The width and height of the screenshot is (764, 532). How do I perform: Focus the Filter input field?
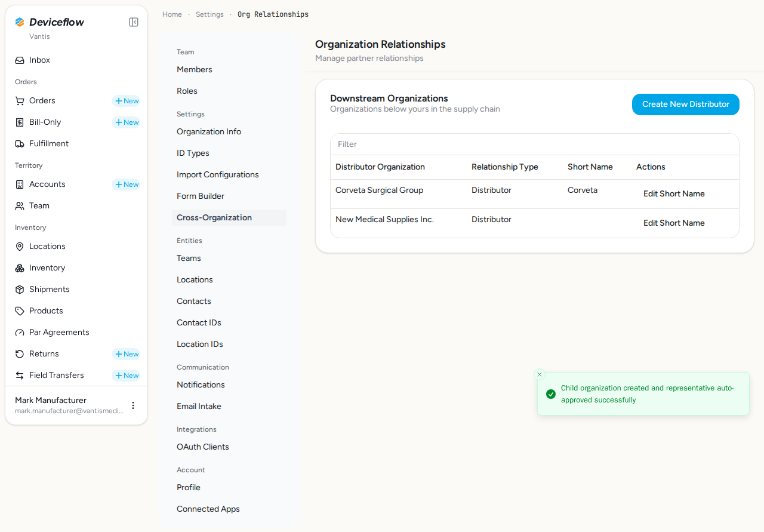pos(535,144)
